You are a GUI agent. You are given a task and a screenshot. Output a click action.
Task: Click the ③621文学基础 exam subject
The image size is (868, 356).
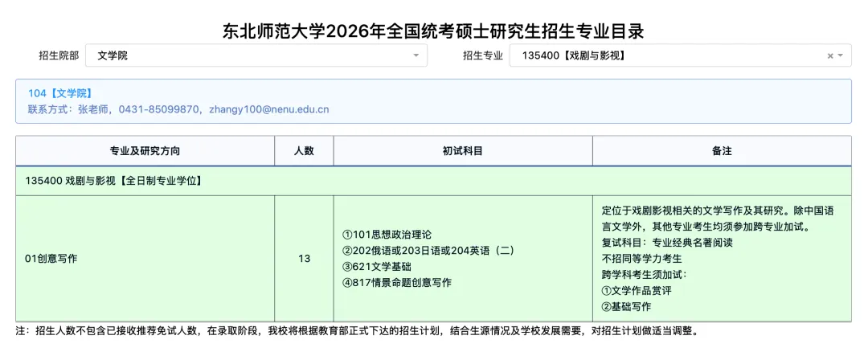click(x=377, y=266)
